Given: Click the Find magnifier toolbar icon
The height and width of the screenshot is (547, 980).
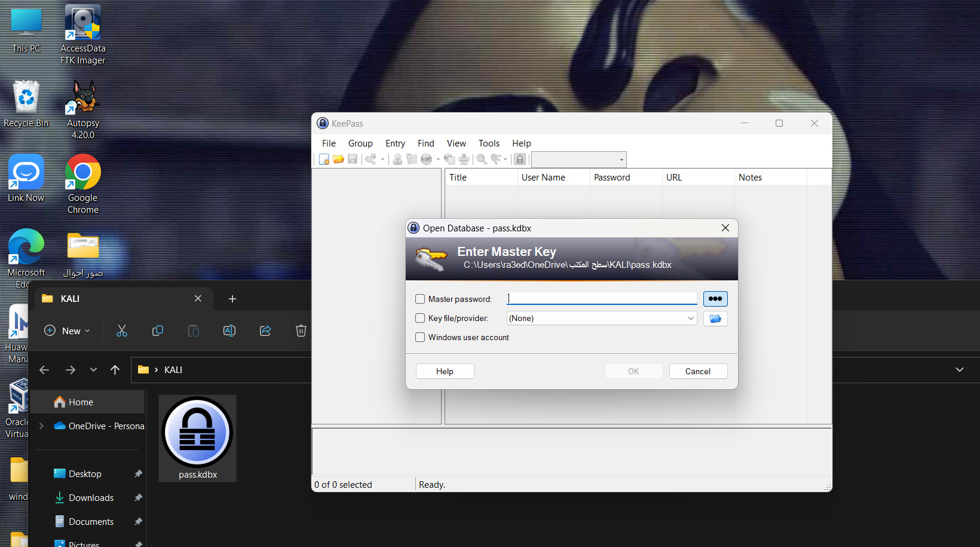Looking at the screenshot, I should (x=482, y=159).
